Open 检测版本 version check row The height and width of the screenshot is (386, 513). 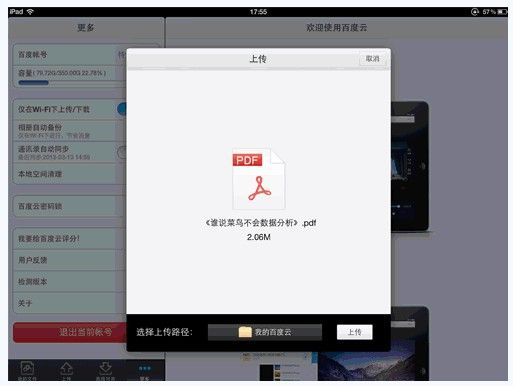[x=69, y=282]
